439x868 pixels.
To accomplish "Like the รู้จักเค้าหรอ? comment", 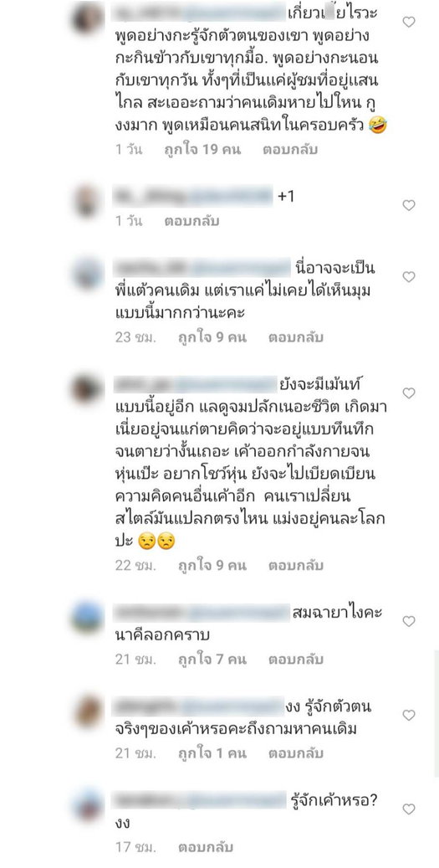I will point(409,809).
